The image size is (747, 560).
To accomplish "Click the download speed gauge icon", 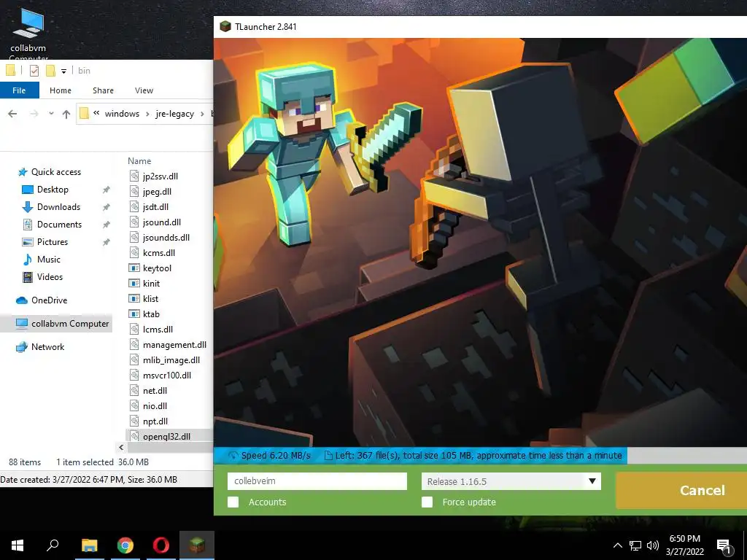I will coord(233,456).
